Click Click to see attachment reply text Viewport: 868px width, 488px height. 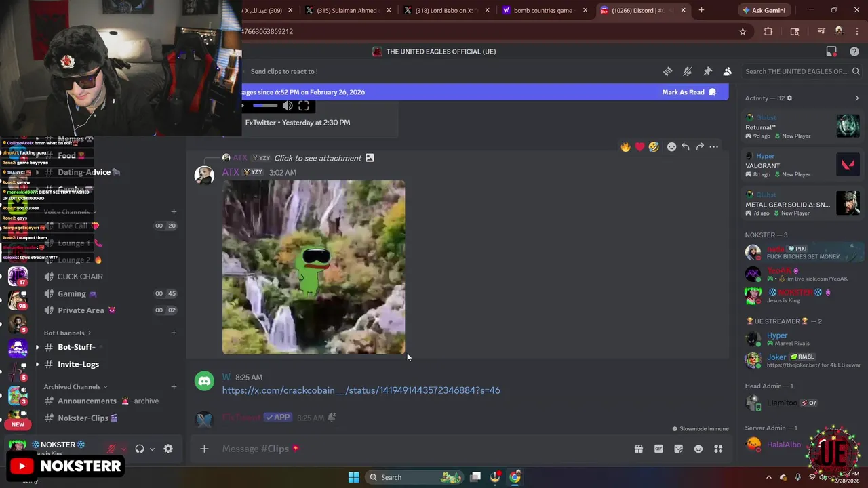click(x=317, y=158)
